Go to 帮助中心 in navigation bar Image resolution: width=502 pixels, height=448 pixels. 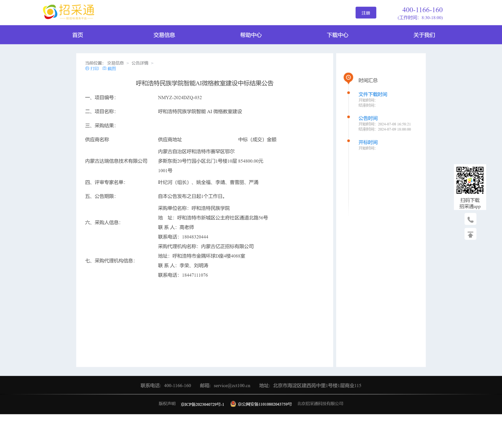tap(251, 35)
